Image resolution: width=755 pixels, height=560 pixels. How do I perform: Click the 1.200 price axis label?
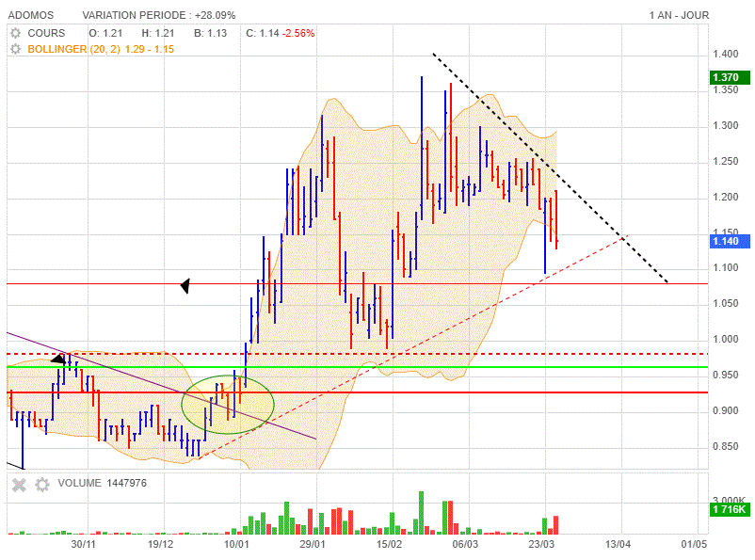pos(725,197)
